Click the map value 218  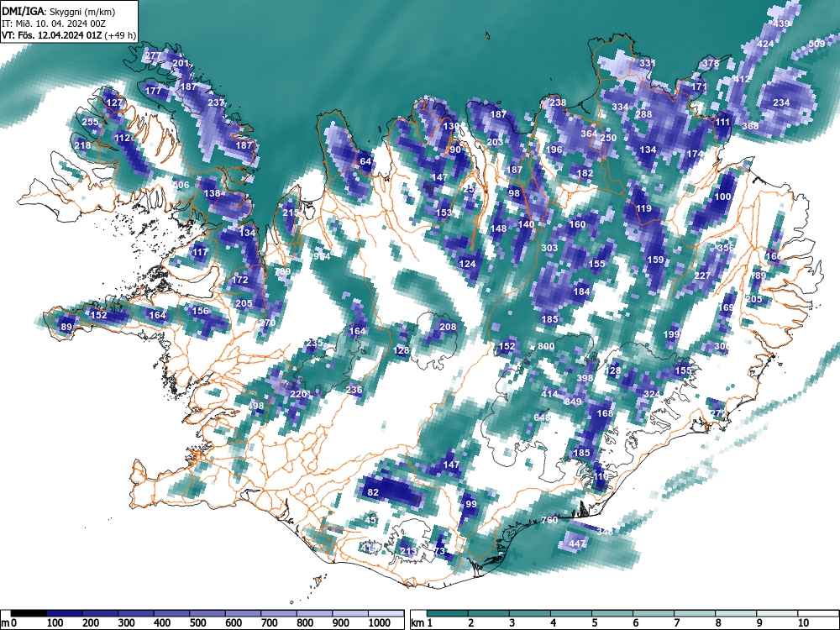82,145
